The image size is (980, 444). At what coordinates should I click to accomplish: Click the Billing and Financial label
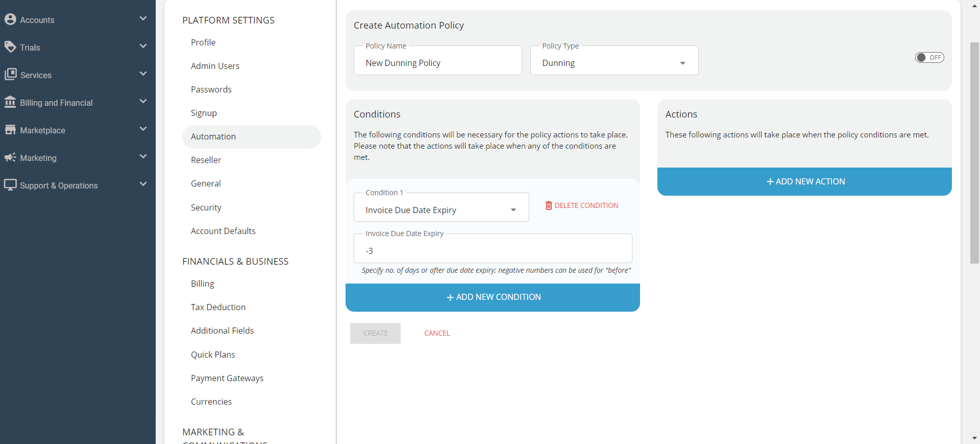[56, 103]
